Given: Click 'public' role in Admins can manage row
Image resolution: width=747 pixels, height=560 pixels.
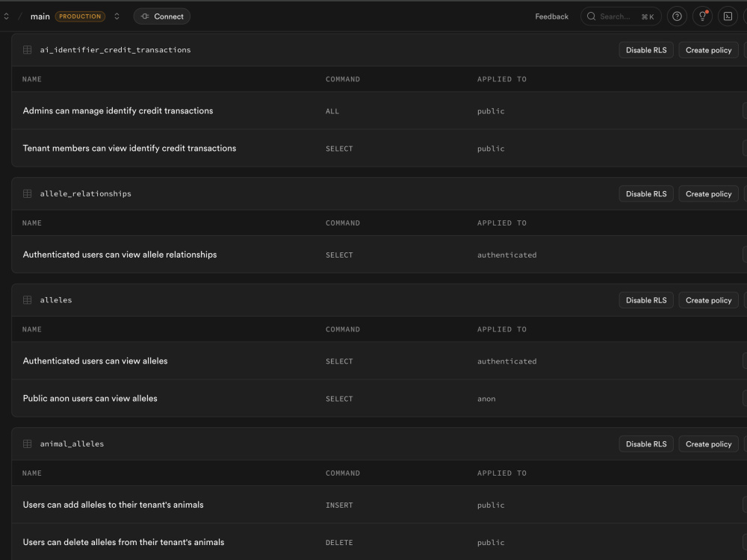Looking at the screenshot, I should pyautogui.click(x=491, y=111).
